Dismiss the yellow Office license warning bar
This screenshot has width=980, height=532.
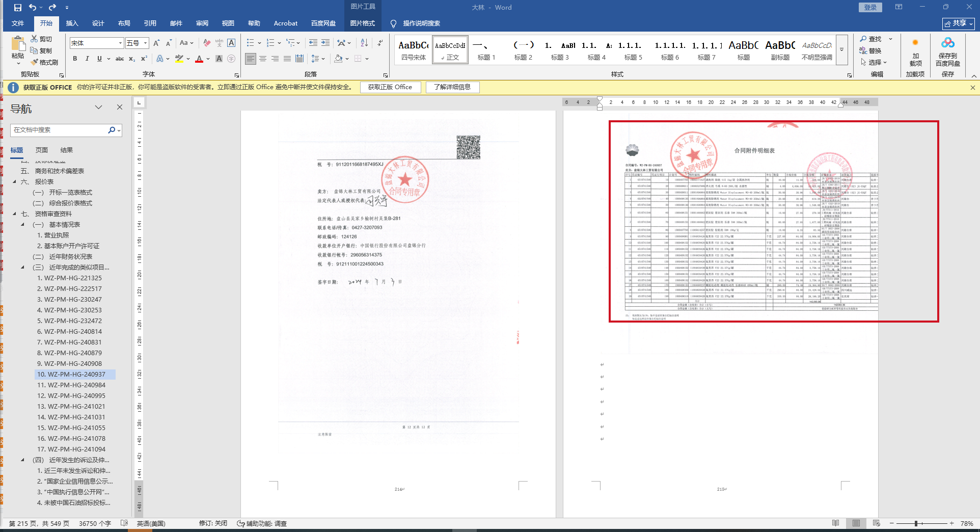coord(973,88)
